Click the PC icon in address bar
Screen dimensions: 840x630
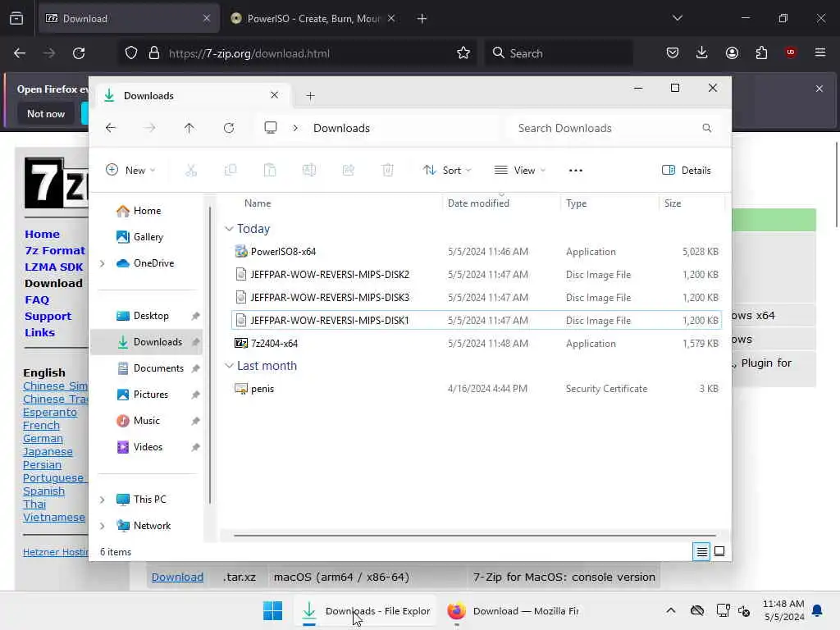point(271,127)
